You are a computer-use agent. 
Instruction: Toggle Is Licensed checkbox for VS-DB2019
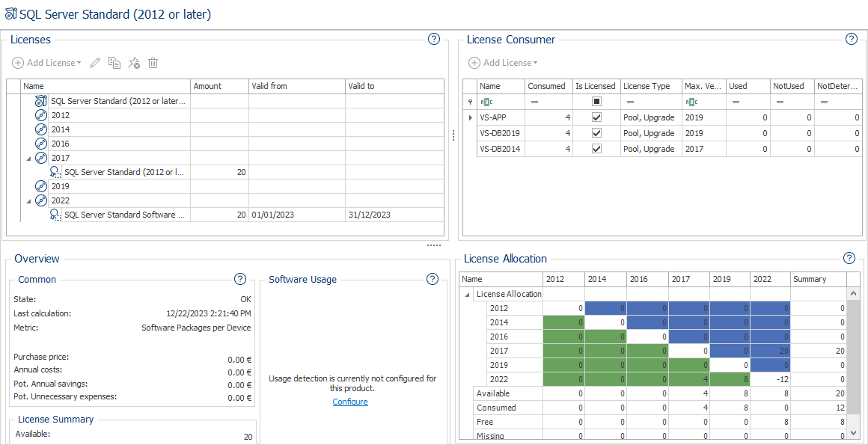pos(596,133)
